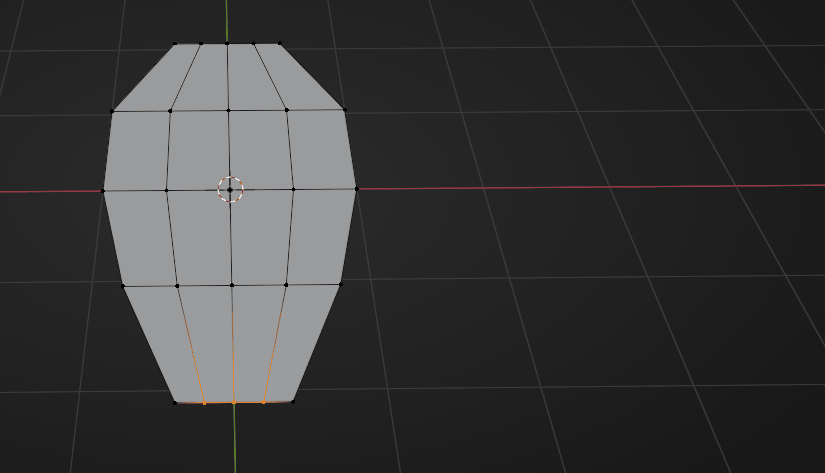This screenshot has height=473, width=825.
Task: Select the widest left vertex in the second row
Action: [112, 111]
